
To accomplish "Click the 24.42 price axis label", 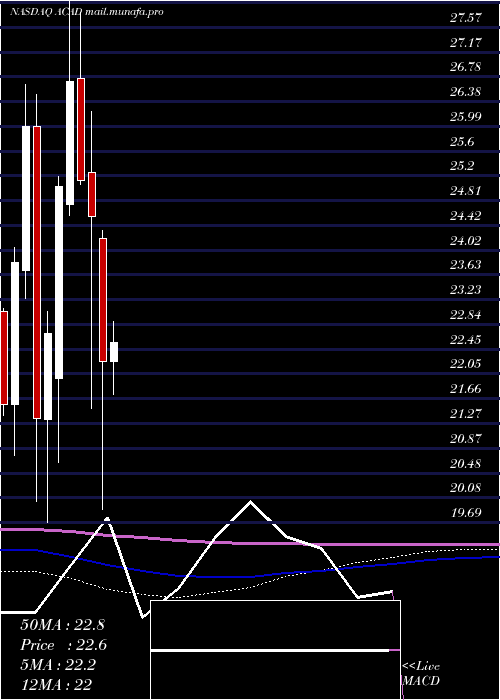I will pos(466,217).
